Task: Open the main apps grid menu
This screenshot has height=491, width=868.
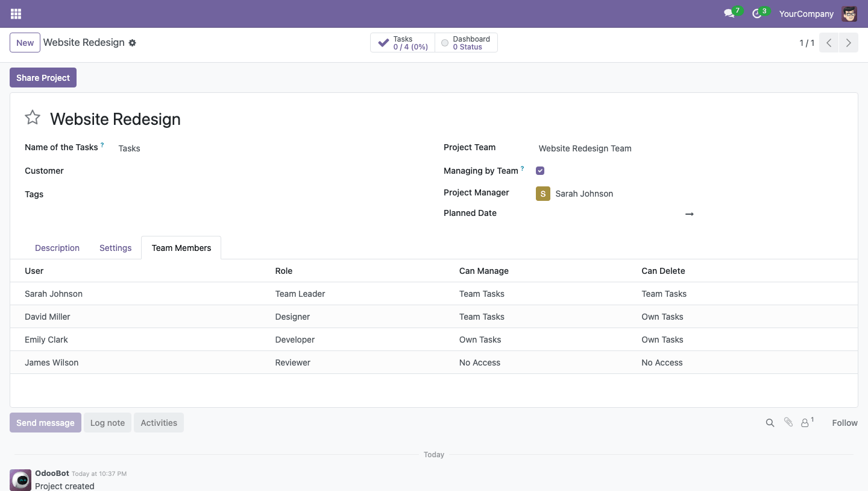Action: pyautogui.click(x=16, y=14)
